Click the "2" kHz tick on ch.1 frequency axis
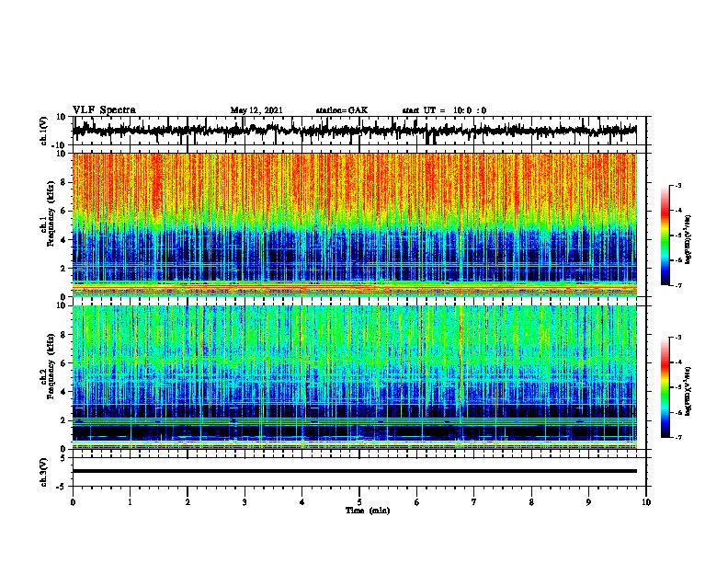This screenshot has width=728, height=563. pyautogui.click(x=63, y=268)
